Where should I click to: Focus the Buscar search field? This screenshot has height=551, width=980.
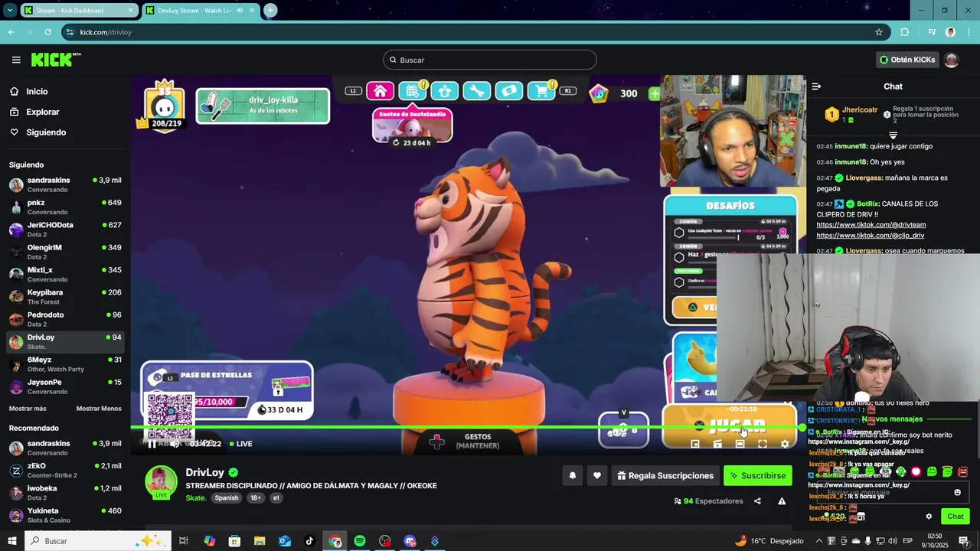pyautogui.click(x=490, y=60)
